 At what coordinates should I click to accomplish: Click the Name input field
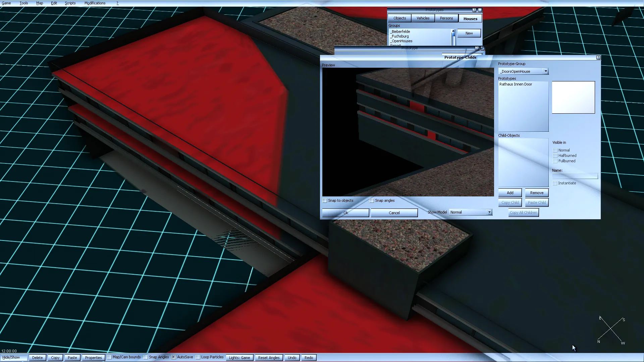click(x=575, y=176)
